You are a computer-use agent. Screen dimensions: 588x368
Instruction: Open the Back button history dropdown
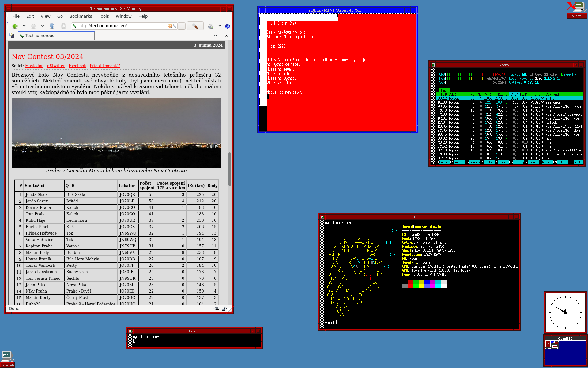pos(24,26)
